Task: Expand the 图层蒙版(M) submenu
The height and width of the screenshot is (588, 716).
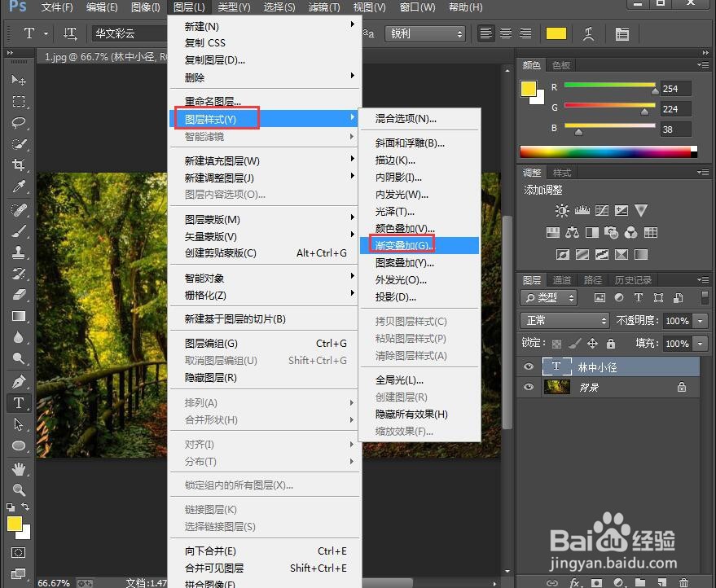Action: click(x=264, y=220)
